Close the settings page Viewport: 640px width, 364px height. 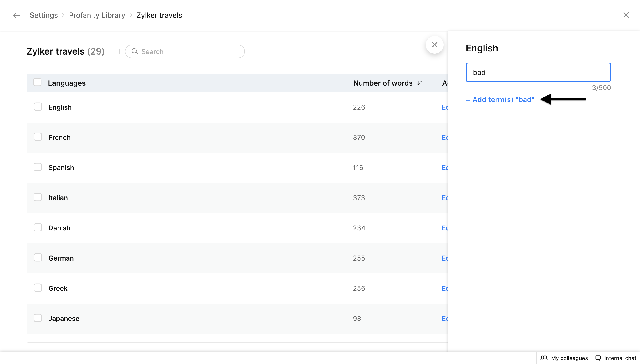[626, 15]
